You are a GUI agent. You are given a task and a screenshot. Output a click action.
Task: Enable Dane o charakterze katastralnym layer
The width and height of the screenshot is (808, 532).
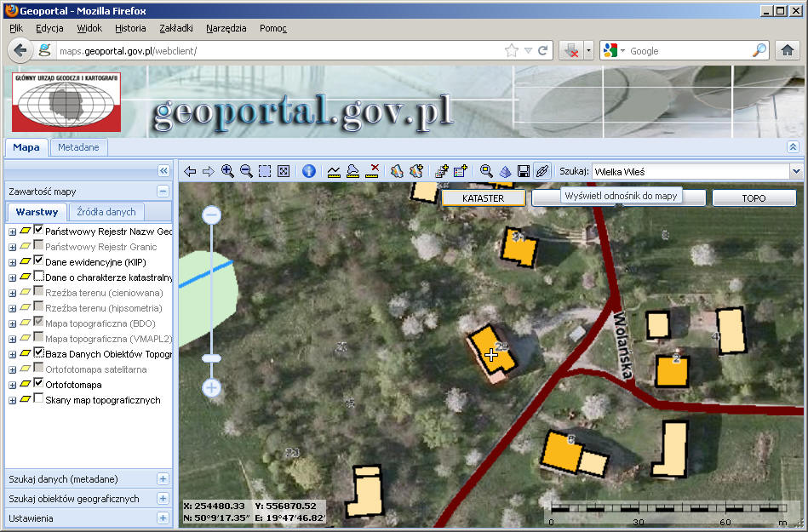pos(38,276)
